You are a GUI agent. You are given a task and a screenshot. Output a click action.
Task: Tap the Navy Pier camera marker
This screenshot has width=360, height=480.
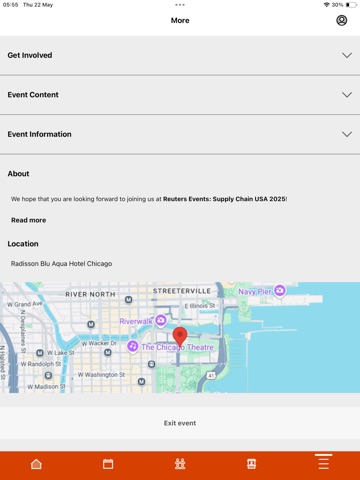point(280,291)
